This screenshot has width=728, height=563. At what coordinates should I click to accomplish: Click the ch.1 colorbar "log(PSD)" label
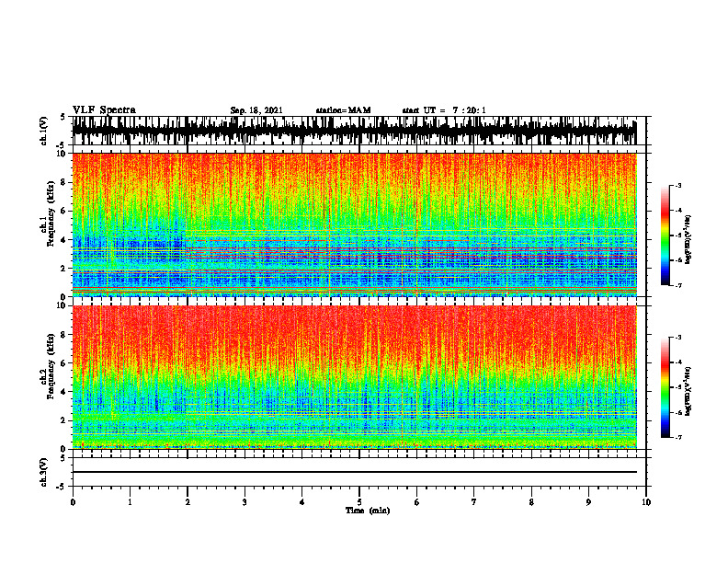pyautogui.click(x=688, y=239)
